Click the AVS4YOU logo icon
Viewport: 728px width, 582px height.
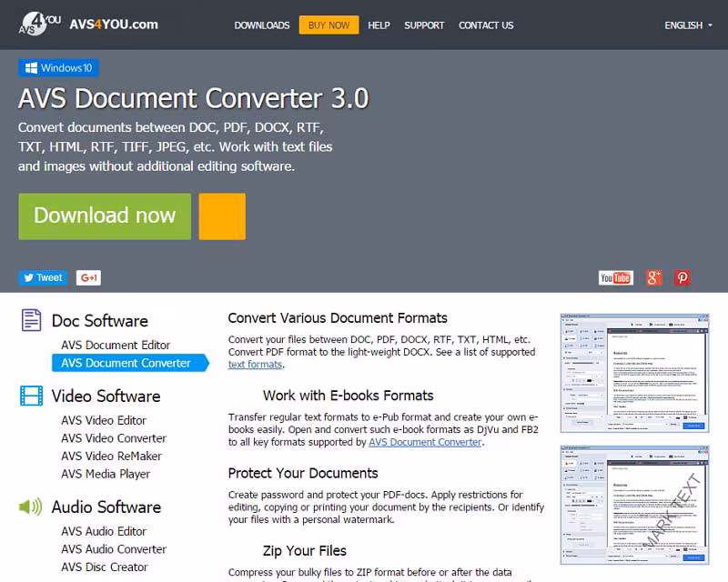(40, 24)
